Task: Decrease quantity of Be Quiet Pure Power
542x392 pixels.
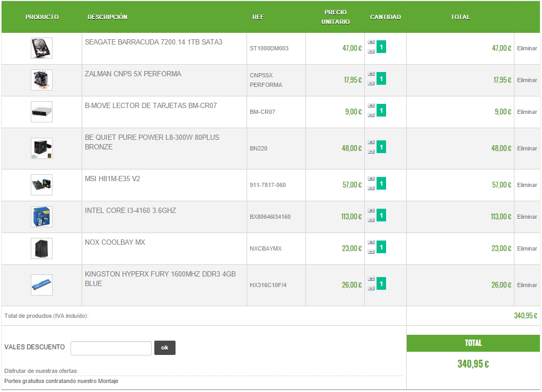Action: click(371, 152)
